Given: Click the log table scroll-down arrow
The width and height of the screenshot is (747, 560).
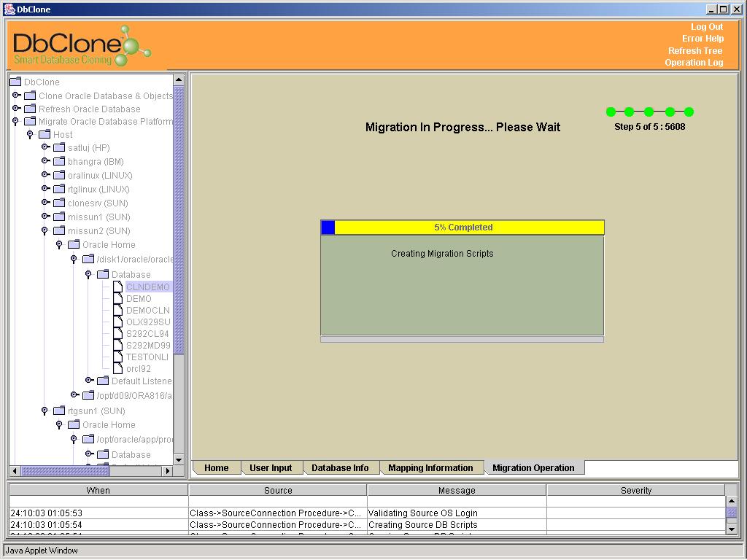Looking at the screenshot, I should point(732,529).
